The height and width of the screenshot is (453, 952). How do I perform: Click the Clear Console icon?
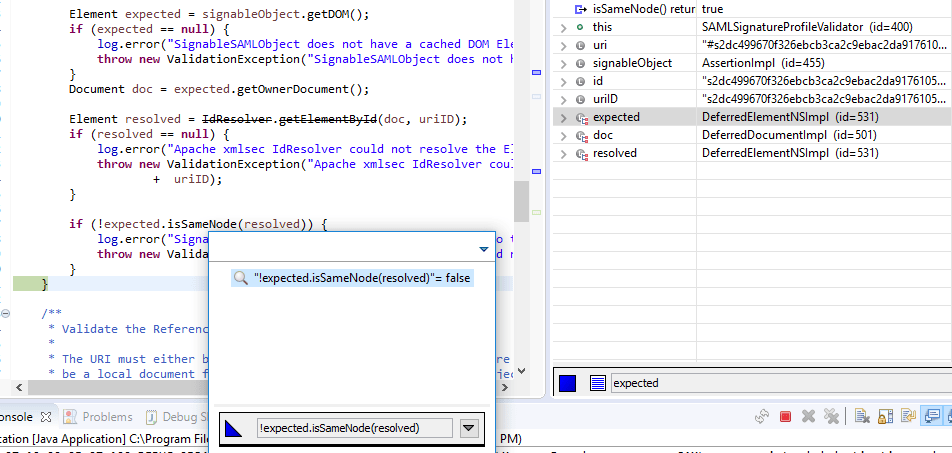(862, 417)
